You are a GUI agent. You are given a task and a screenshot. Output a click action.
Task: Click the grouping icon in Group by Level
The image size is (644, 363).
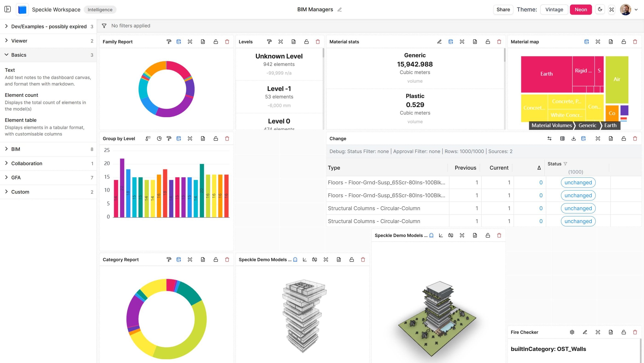148,138
